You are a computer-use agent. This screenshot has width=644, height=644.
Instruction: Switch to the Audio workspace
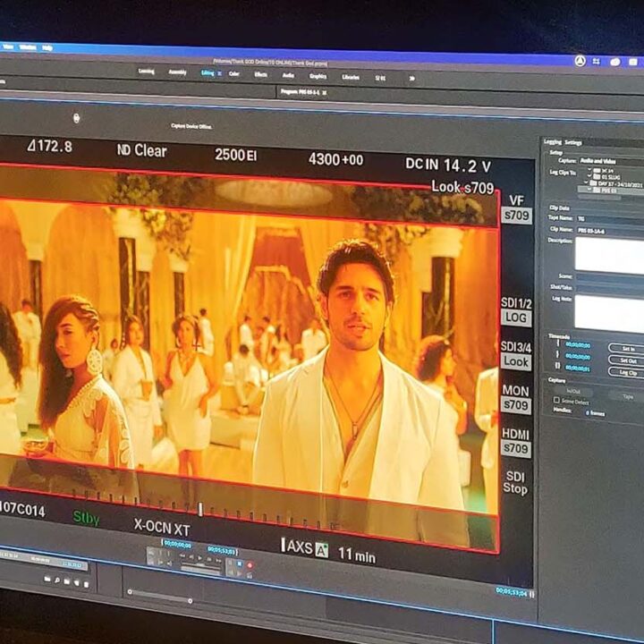click(x=288, y=75)
